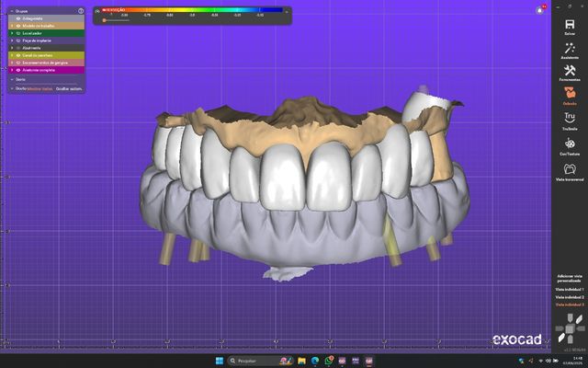Open the Cor/Textura palette icon

pyautogui.click(x=570, y=145)
